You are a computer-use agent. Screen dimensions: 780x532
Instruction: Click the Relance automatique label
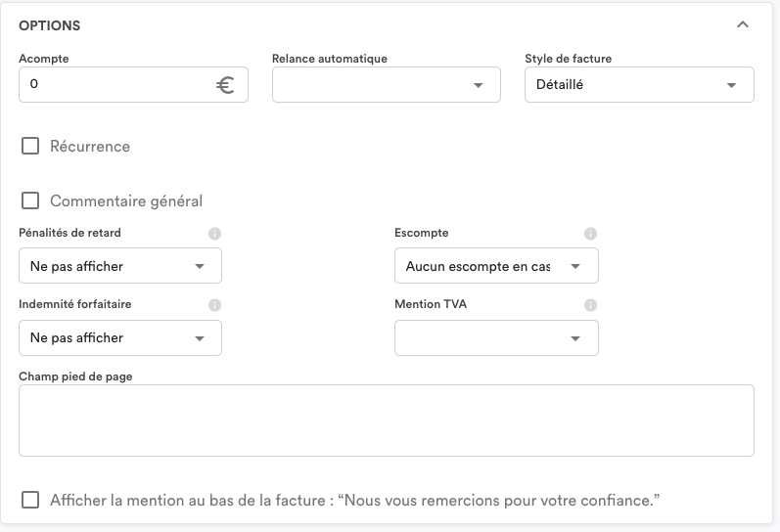[329, 58]
